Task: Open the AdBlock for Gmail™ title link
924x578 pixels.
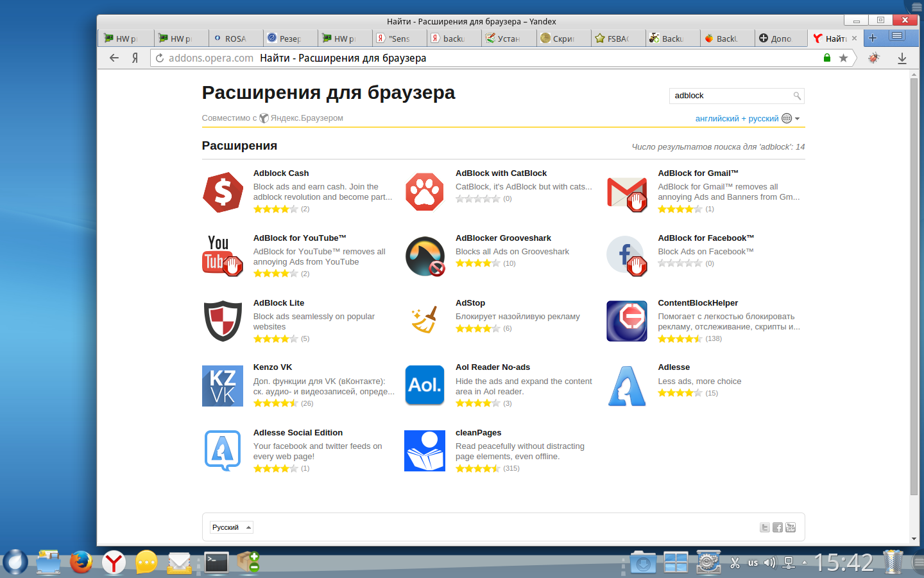Action: 698,173
